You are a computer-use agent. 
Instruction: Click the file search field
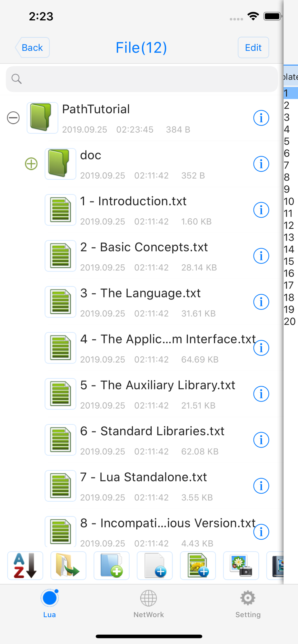pyautogui.click(x=142, y=79)
